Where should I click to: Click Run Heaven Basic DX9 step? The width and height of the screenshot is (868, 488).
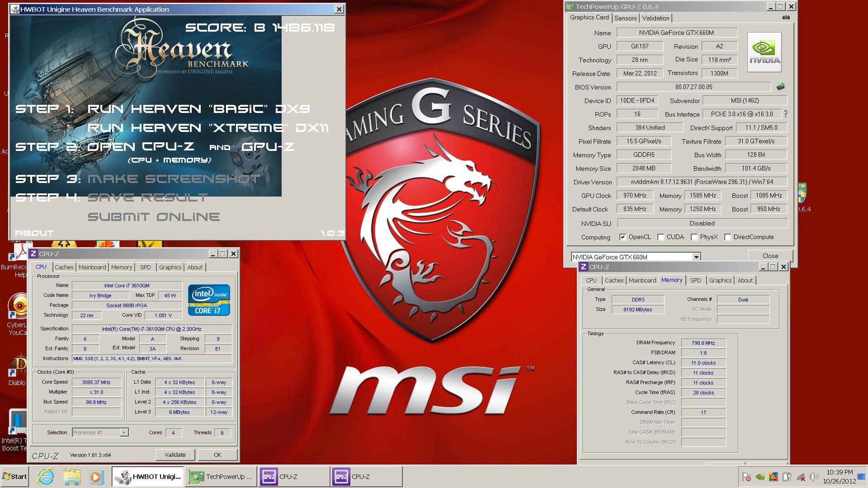(199, 108)
